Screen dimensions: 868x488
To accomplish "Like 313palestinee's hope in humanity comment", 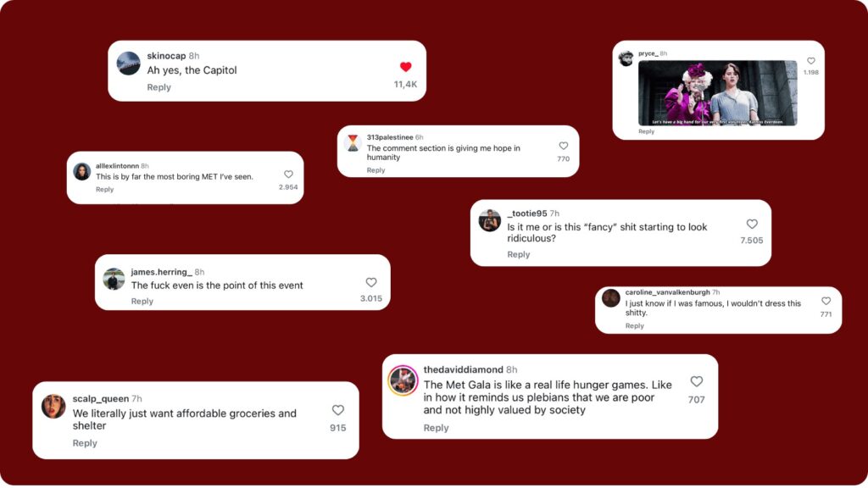I will coord(563,146).
